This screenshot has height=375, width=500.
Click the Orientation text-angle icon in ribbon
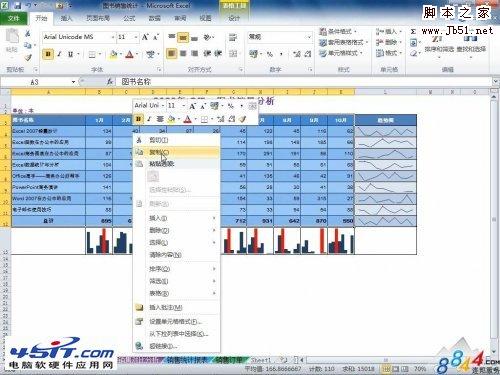click(x=207, y=37)
